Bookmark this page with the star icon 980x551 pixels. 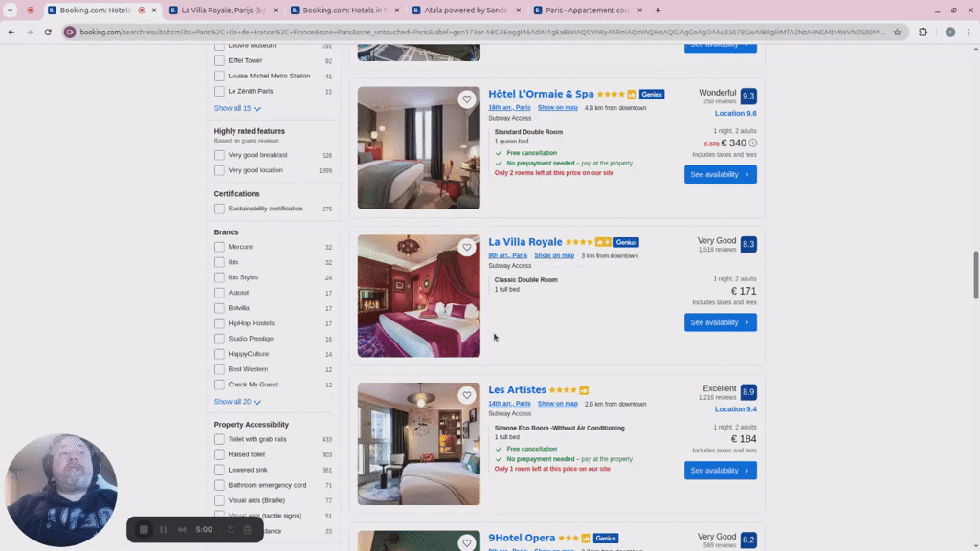click(897, 32)
